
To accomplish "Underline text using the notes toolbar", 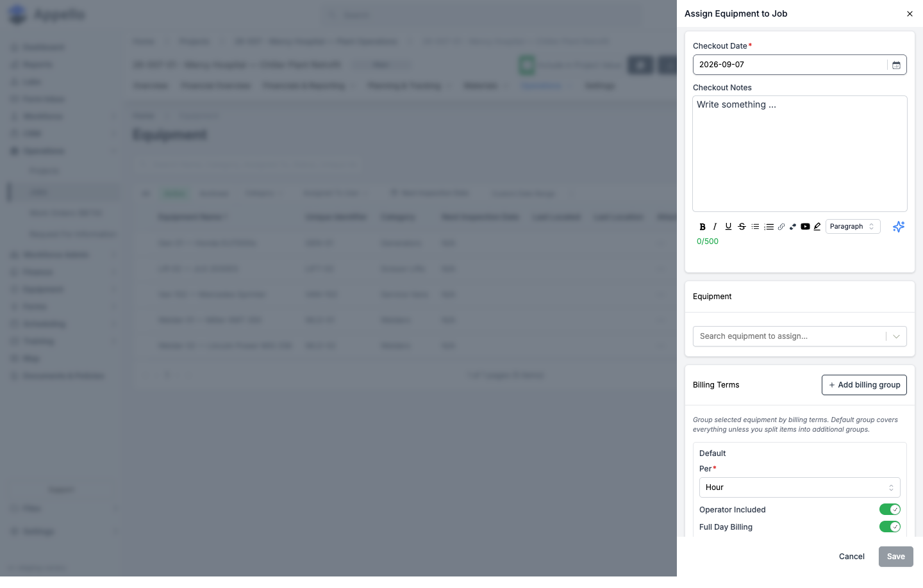I will 728,227.
